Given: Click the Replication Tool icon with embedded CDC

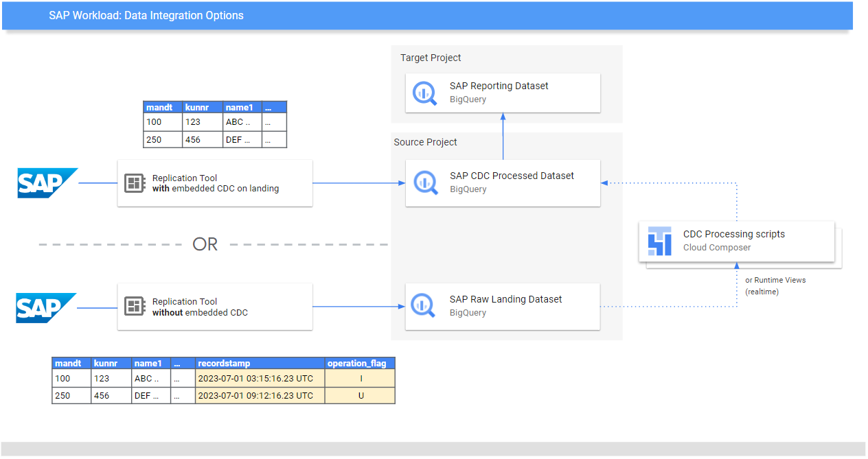Looking at the screenshot, I should (x=135, y=183).
